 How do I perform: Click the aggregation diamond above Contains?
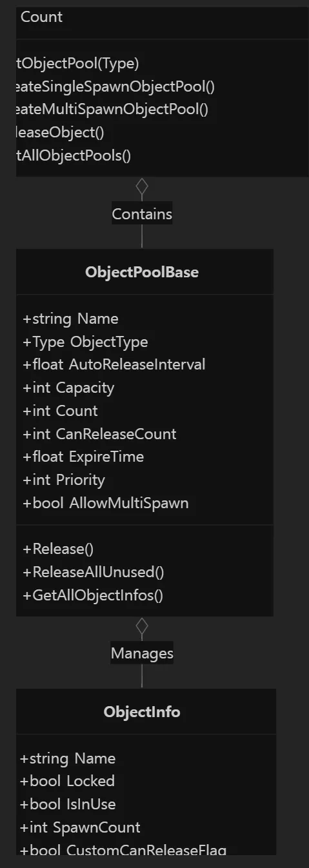click(x=142, y=187)
